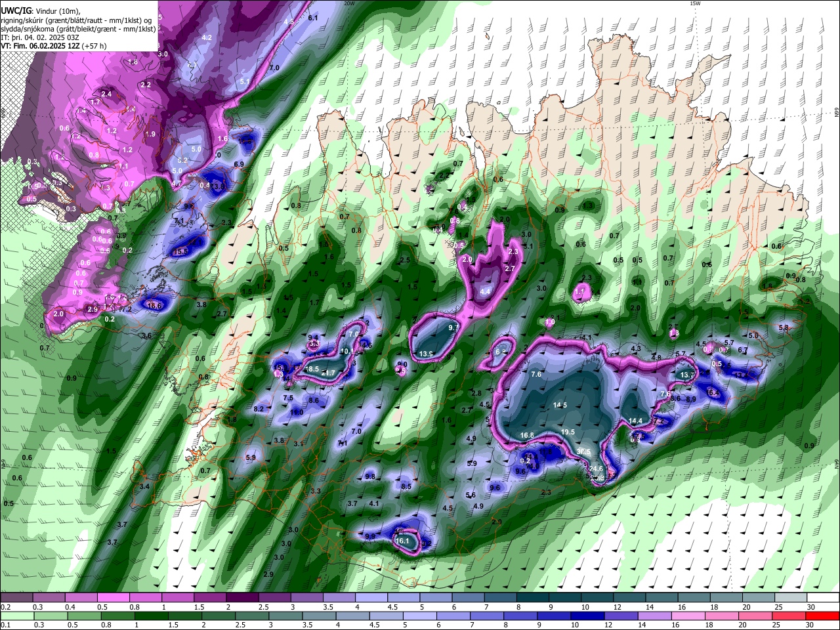The image size is (840, 630).
Task: Select the '13.7' value on the map
Action: tap(687, 375)
